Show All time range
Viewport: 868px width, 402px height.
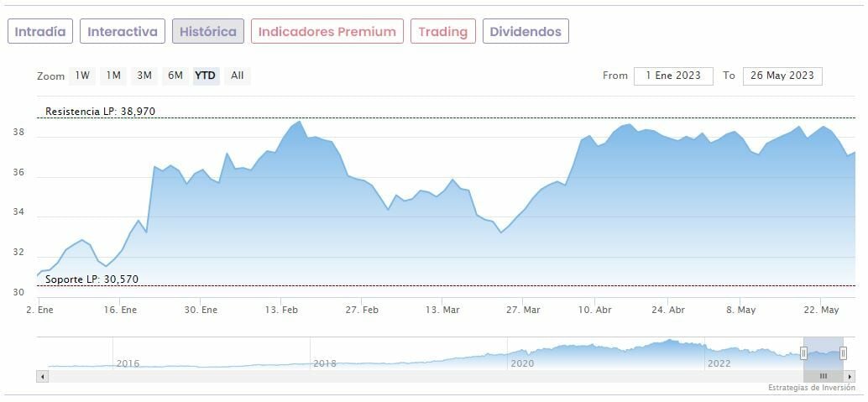(x=238, y=76)
